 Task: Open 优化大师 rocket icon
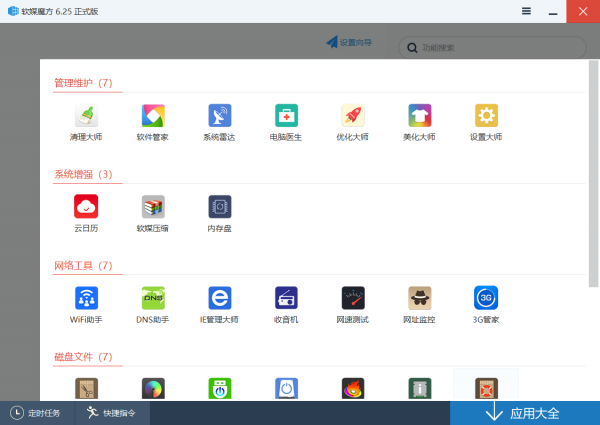353,115
